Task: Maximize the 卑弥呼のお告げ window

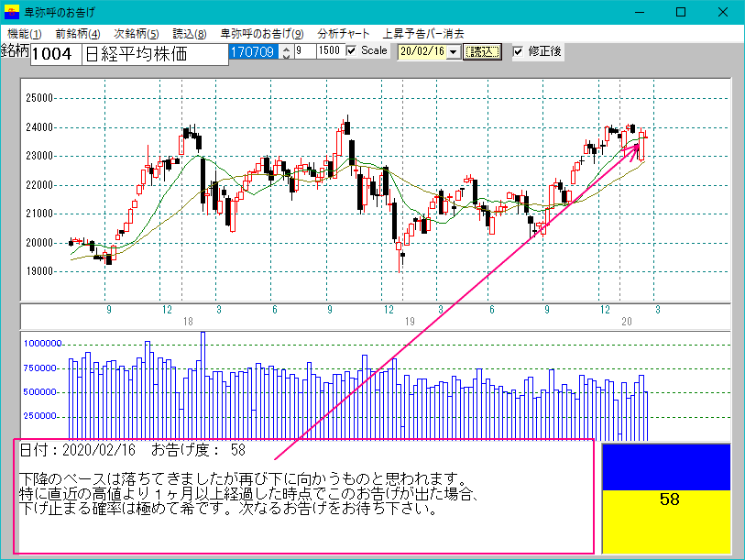Action: pyautogui.click(x=681, y=12)
